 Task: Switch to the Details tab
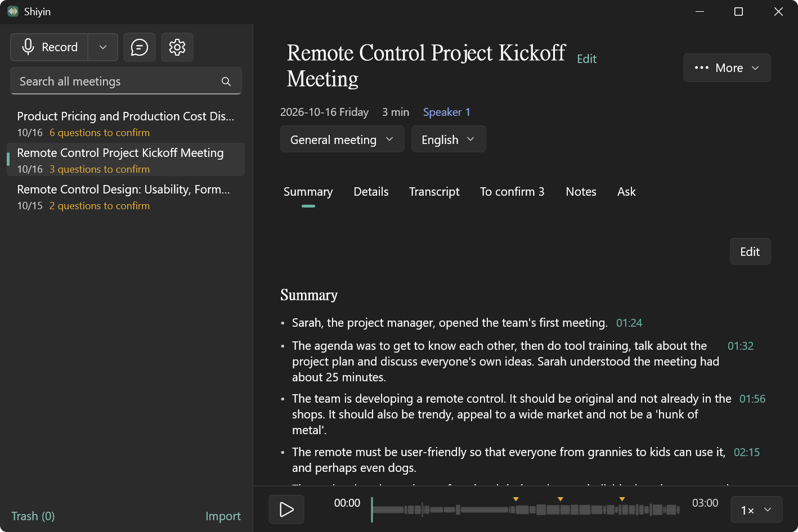tap(371, 192)
